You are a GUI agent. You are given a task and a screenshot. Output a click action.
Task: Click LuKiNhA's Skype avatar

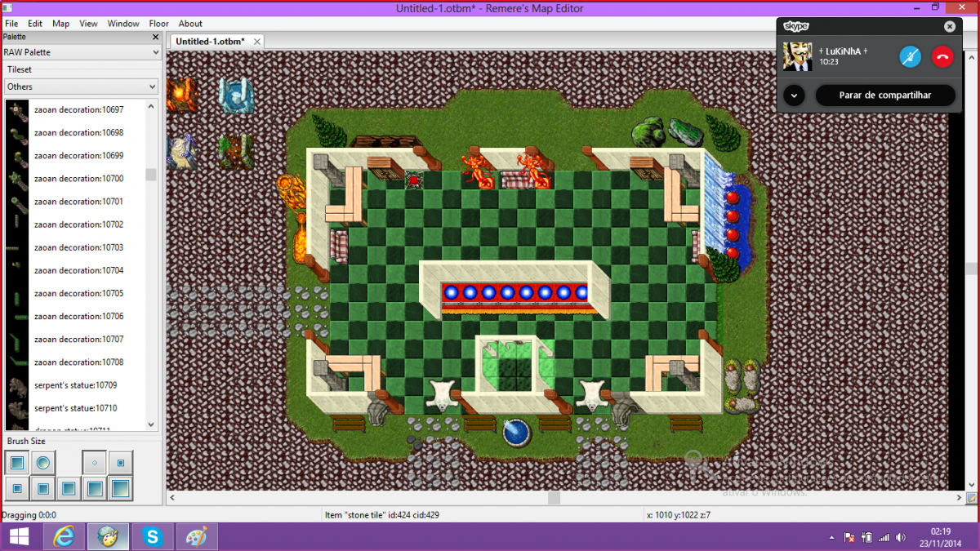797,56
